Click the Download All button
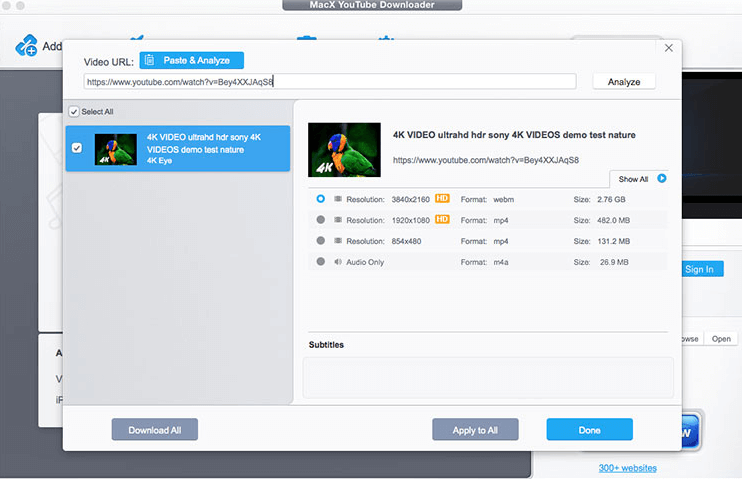 coord(155,430)
